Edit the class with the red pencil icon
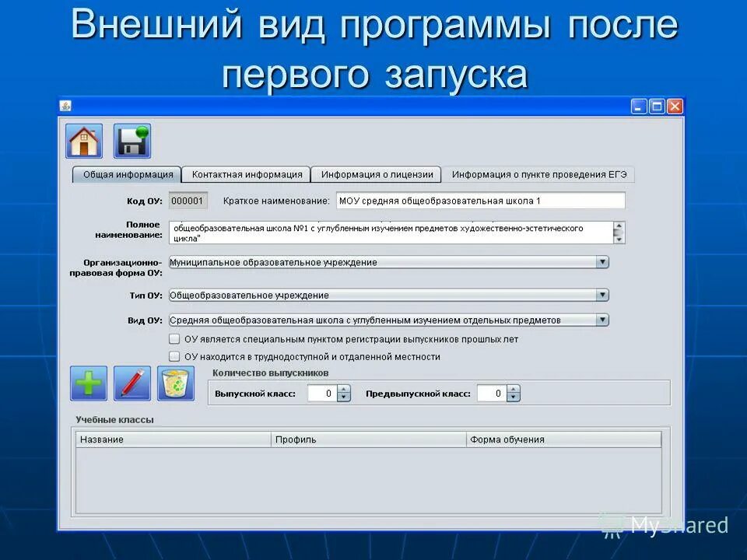Viewport: 747px width, 560px height. (132, 383)
